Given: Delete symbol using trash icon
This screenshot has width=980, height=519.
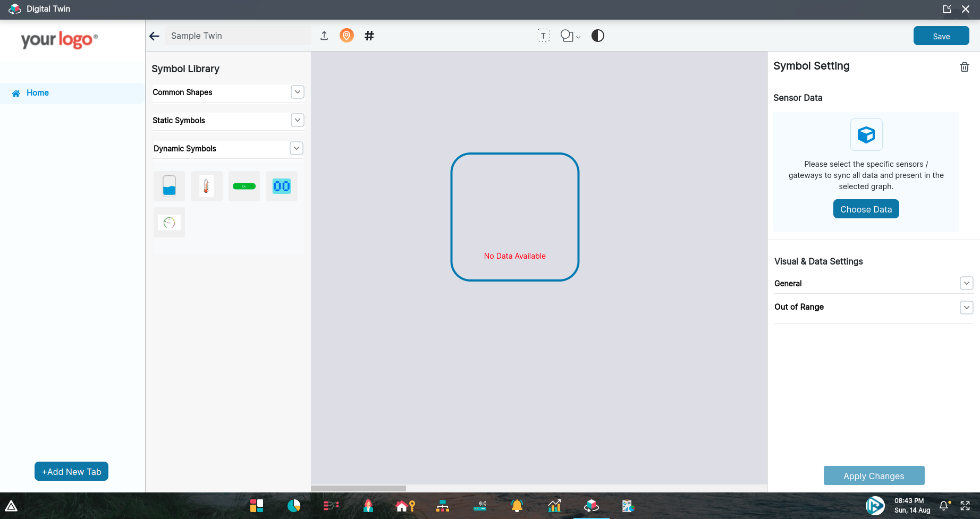Looking at the screenshot, I should [964, 67].
